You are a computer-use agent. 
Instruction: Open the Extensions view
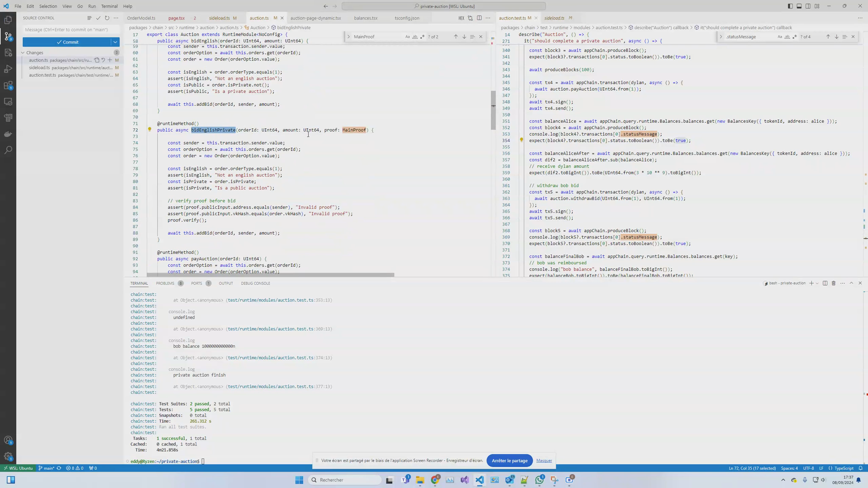pos(8,86)
